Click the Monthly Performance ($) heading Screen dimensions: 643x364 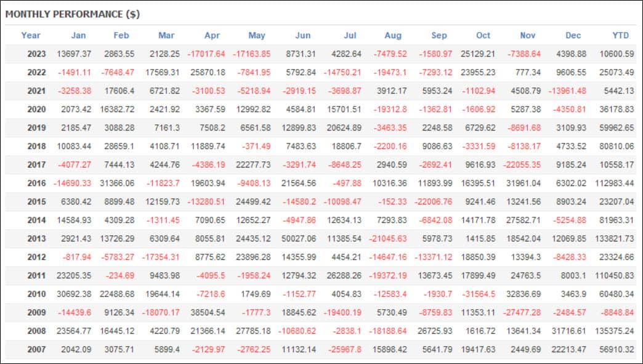coord(73,14)
